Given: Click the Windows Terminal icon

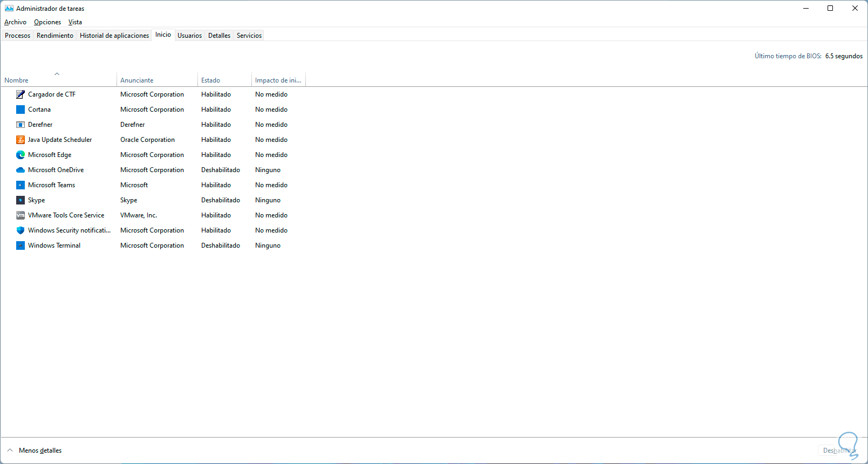Looking at the screenshot, I should click(x=20, y=245).
